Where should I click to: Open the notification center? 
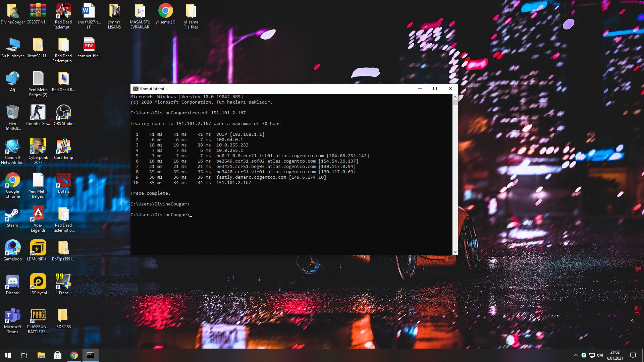click(x=633, y=355)
